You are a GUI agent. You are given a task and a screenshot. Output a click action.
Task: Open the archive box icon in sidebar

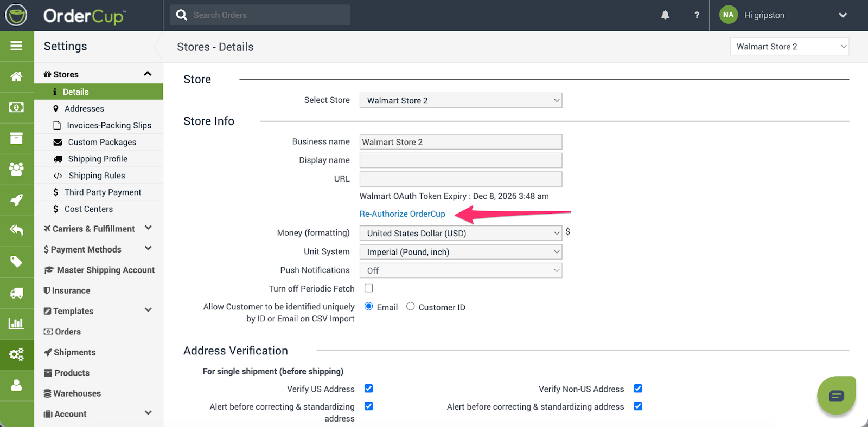coord(16,138)
